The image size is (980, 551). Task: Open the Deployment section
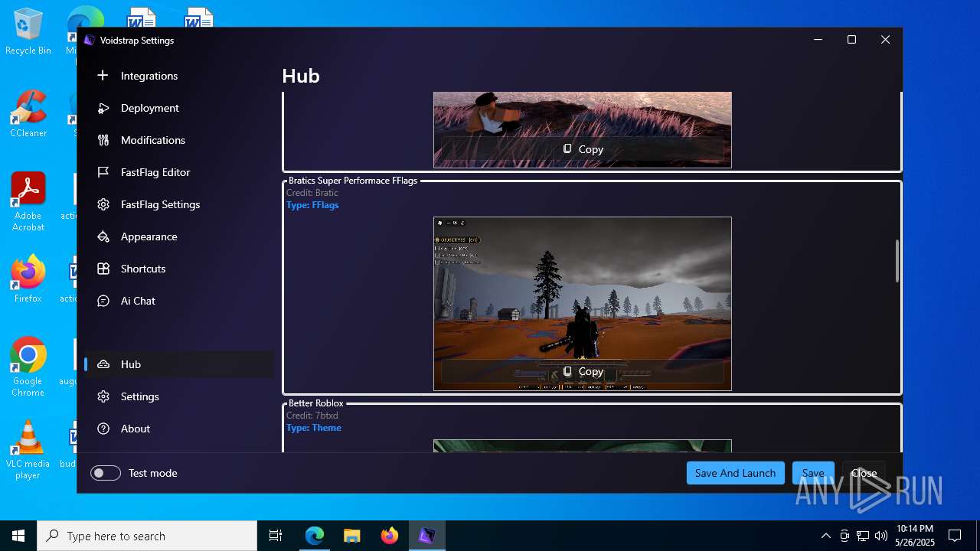pos(179,108)
